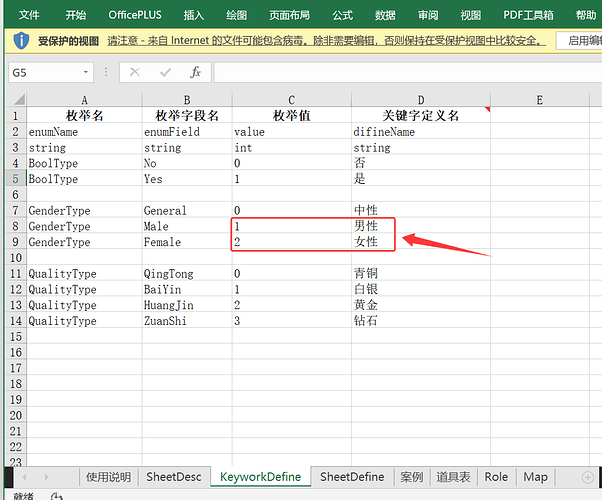
Task: Click the cell containing QingTong
Action: click(187, 273)
